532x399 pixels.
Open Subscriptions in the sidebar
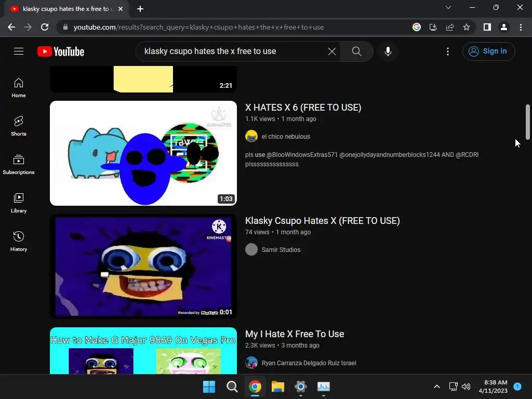19,165
